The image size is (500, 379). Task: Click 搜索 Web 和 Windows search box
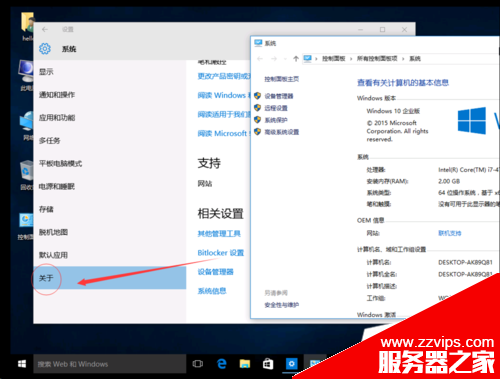110,364
